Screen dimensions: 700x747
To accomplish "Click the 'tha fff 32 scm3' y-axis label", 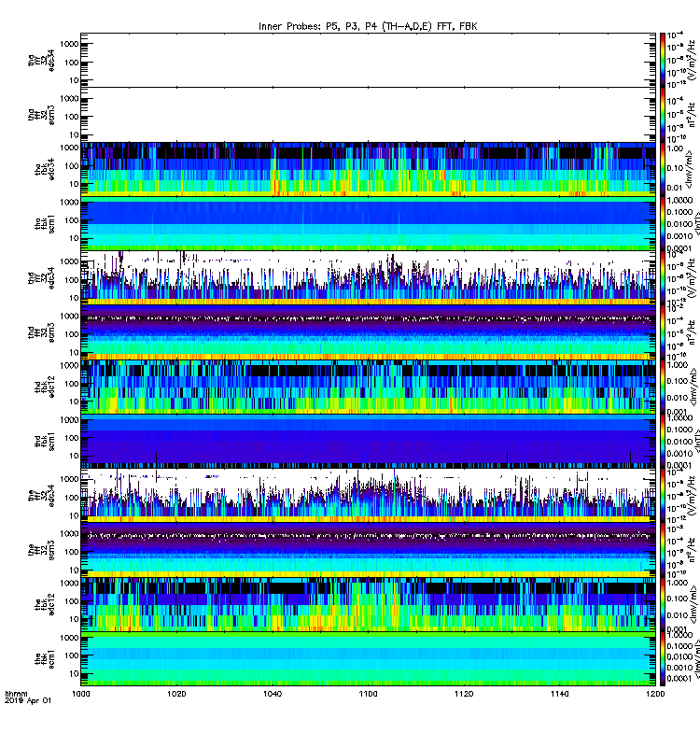I will [41, 114].
